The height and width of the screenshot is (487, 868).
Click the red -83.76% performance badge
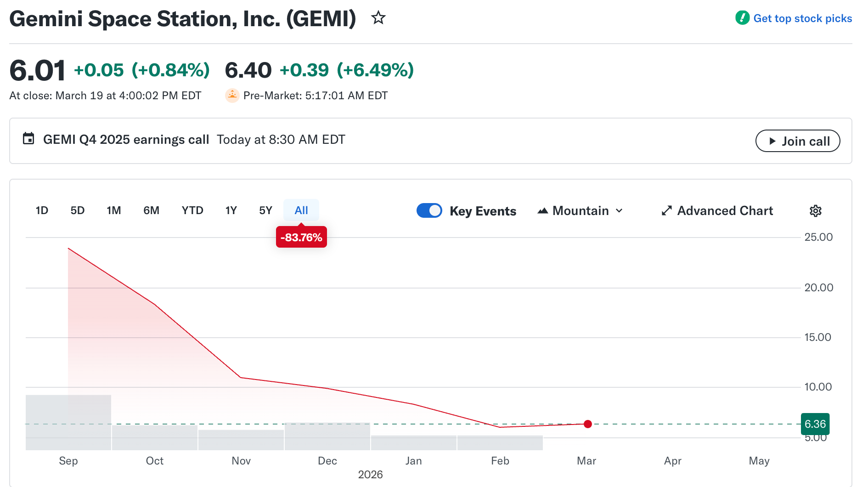(x=301, y=237)
